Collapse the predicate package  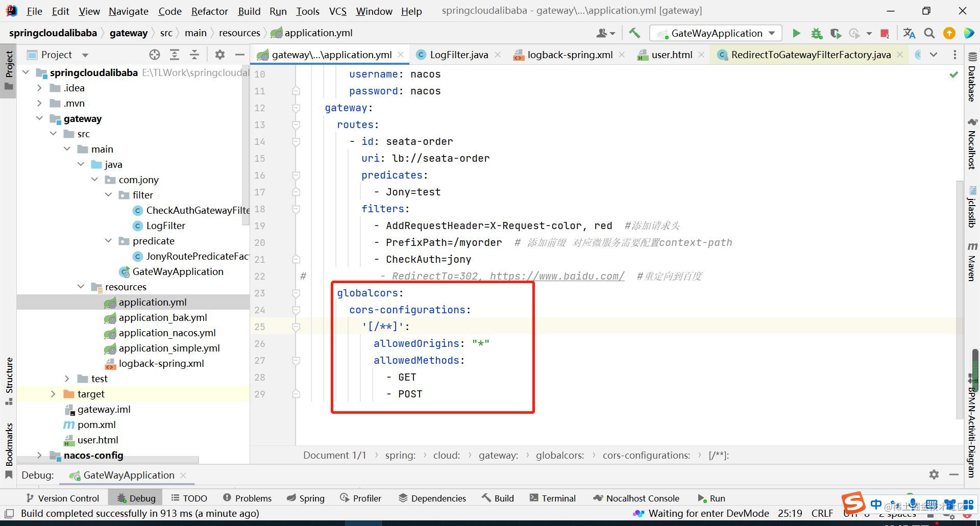(108, 241)
